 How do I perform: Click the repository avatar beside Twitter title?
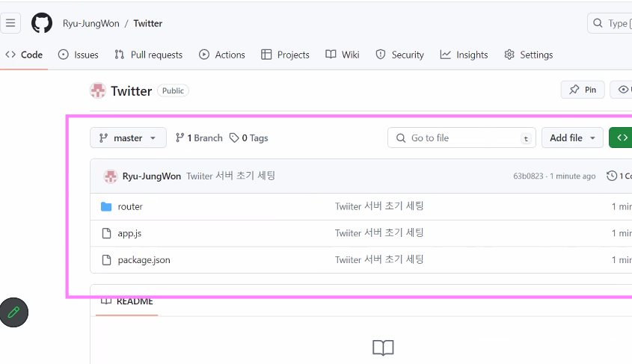tap(98, 90)
